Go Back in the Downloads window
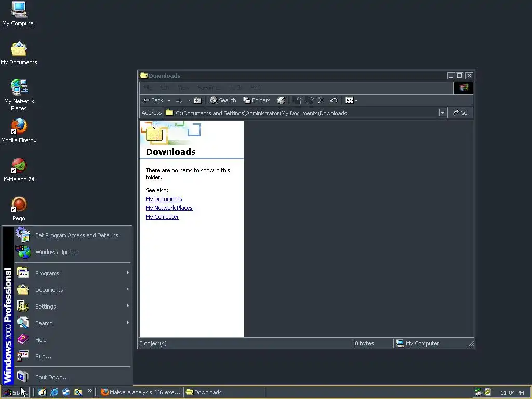 (x=153, y=100)
